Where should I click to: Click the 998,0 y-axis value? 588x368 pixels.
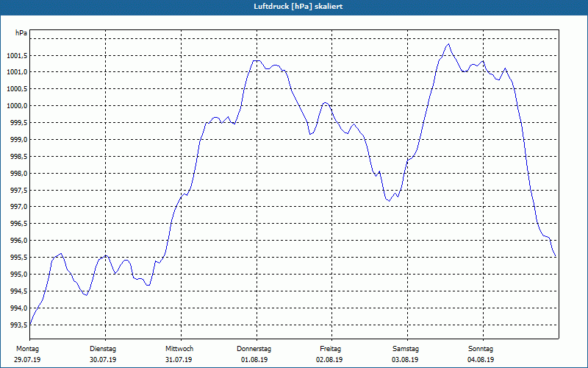(x=19, y=174)
